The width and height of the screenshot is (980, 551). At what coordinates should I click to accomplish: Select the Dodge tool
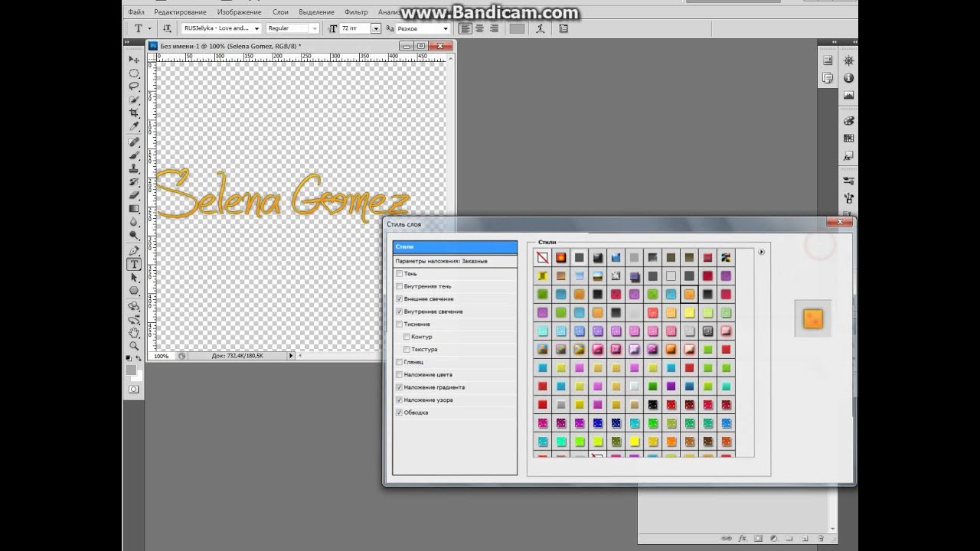(x=134, y=235)
